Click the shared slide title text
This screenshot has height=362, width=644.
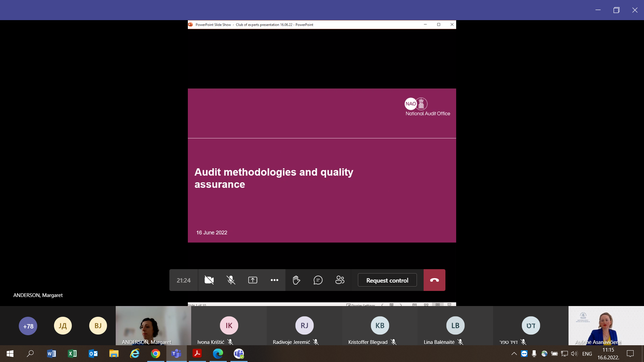274,178
